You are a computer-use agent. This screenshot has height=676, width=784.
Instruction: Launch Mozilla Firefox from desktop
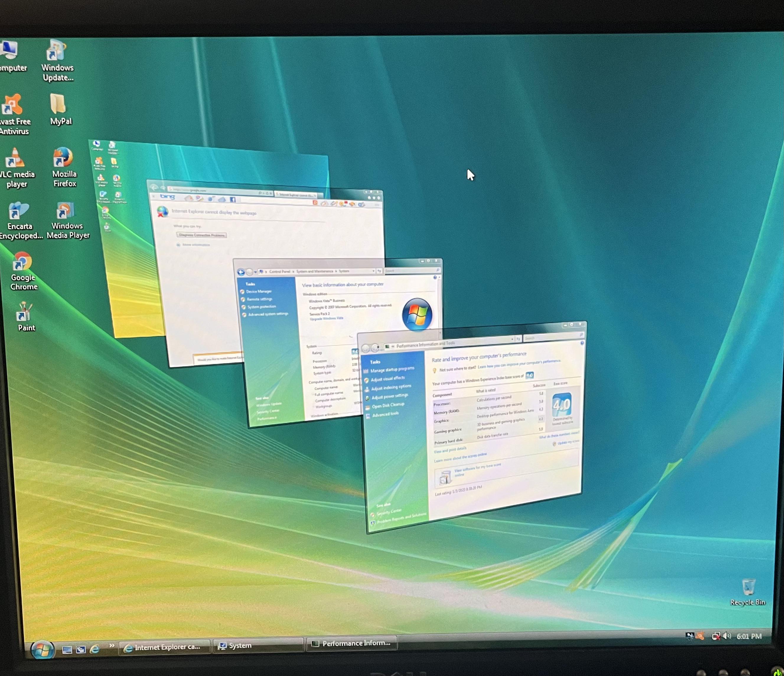click(63, 167)
